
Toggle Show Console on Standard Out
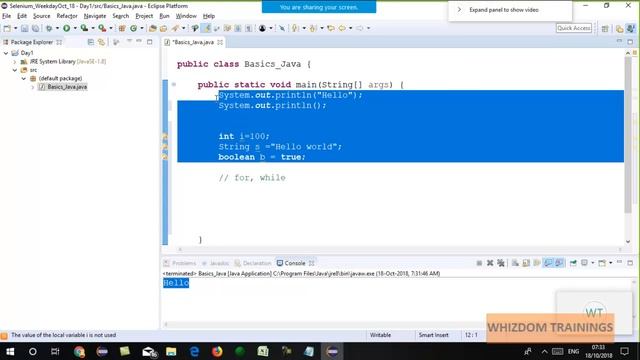[x=548, y=263]
